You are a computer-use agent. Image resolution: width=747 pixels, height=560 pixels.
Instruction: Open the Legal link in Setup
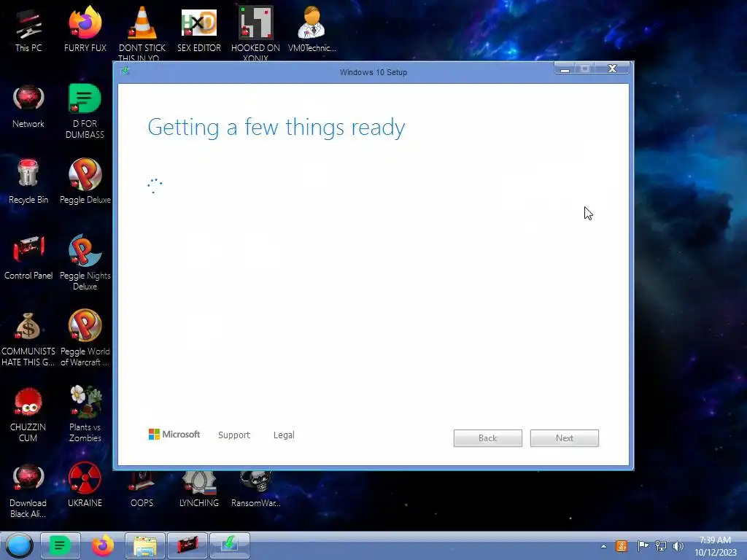point(284,435)
